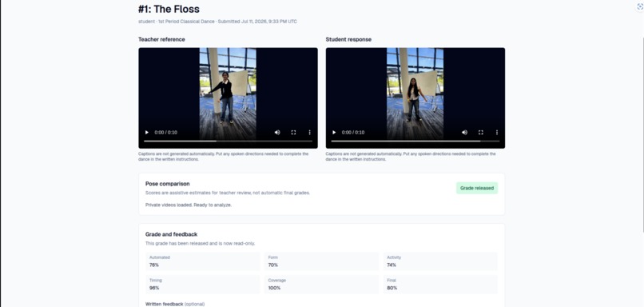Seek the Teacher reference video progress bar
This screenshot has height=307, width=644.
[228, 141]
